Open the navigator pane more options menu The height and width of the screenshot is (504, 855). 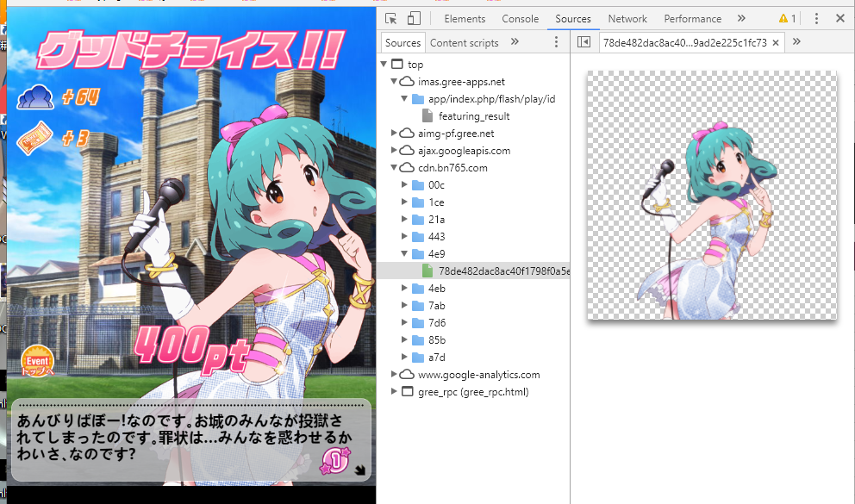point(556,42)
